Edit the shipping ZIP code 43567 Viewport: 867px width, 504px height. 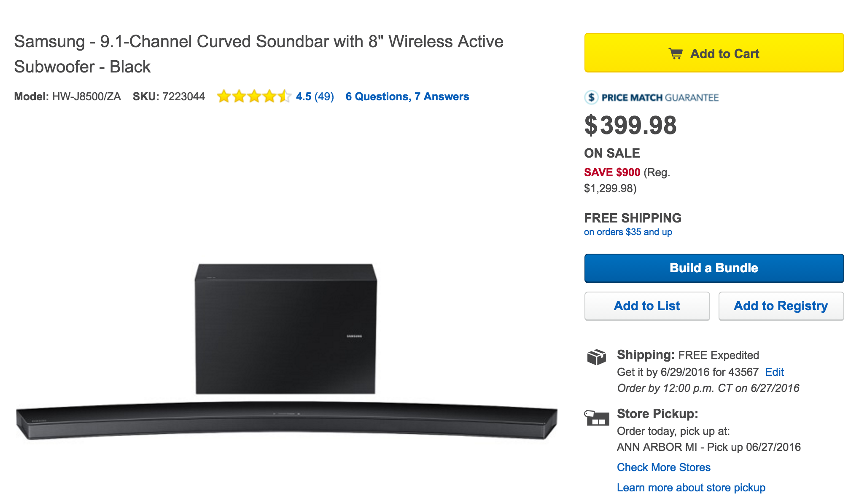774,372
